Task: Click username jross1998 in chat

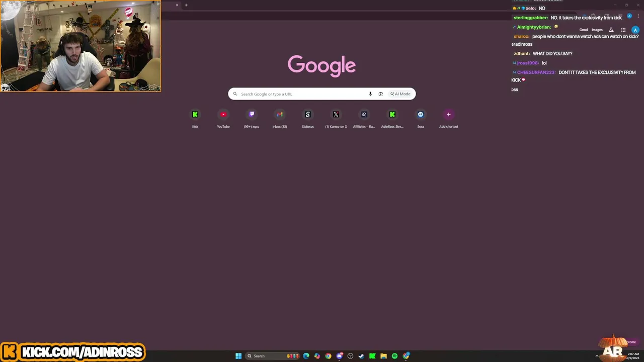Action: [x=528, y=63]
